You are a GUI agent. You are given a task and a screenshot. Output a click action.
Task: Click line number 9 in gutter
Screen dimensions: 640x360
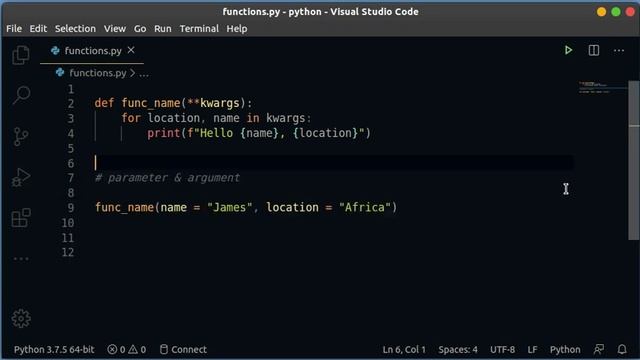click(71, 208)
